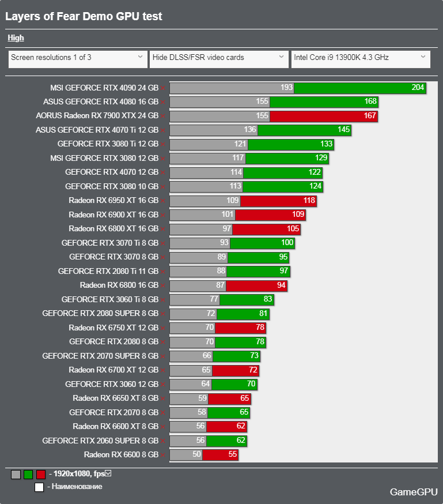Click the RX 7900 XTX red 167 bar
This screenshot has width=443, height=504.
click(x=324, y=116)
